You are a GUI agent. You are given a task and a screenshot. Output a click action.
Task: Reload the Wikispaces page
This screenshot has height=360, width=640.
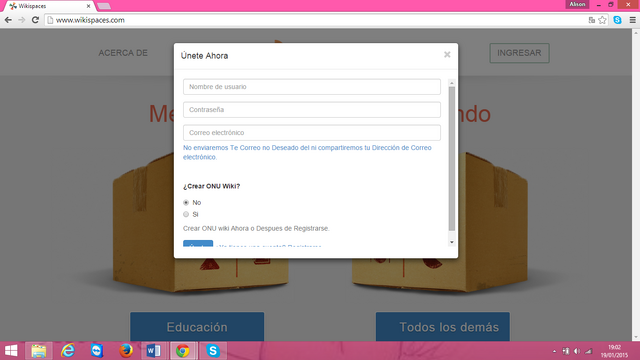pyautogui.click(x=35, y=20)
